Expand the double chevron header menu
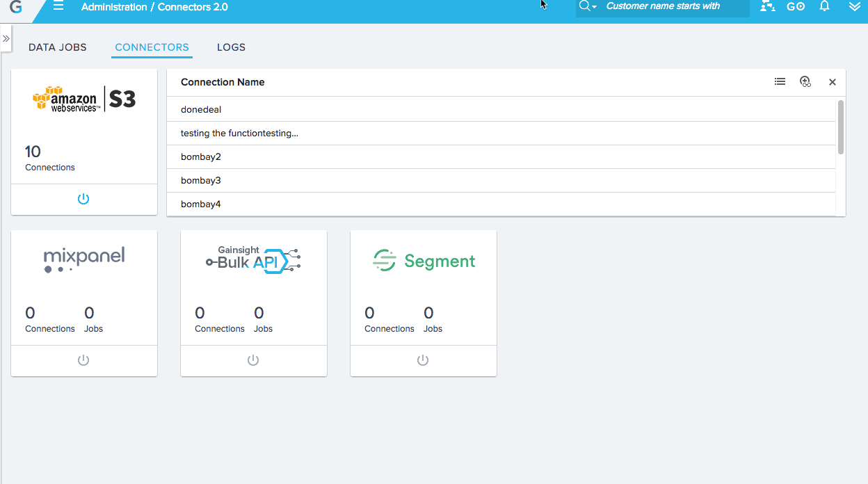Screen dimensions: 868x484 coord(855,6)
